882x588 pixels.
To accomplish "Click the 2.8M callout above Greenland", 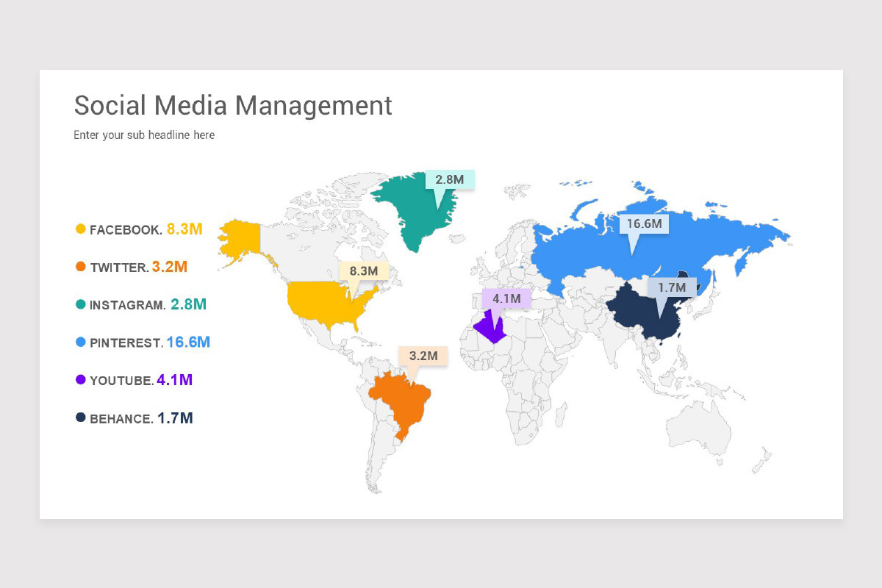I will (450, 179).
